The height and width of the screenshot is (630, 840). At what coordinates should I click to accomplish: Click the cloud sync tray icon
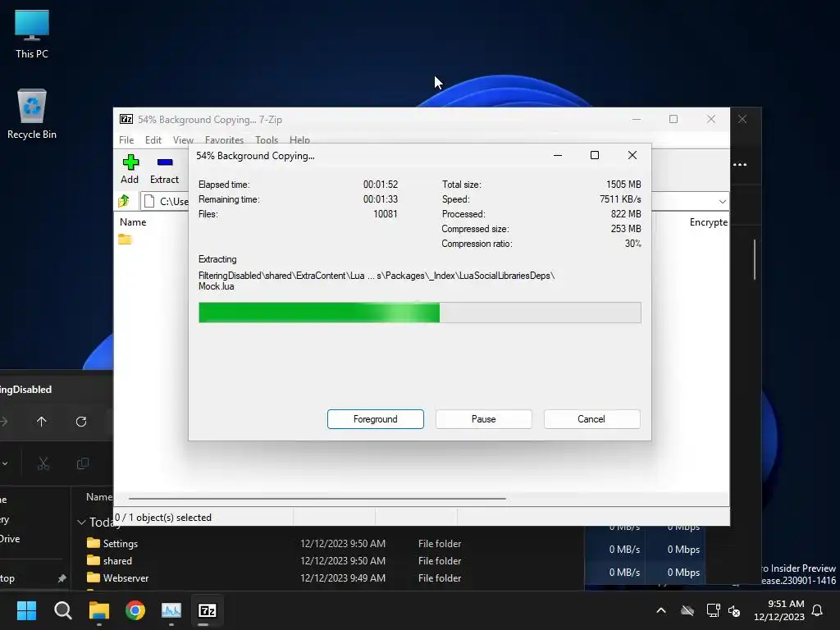pos(687,610)
